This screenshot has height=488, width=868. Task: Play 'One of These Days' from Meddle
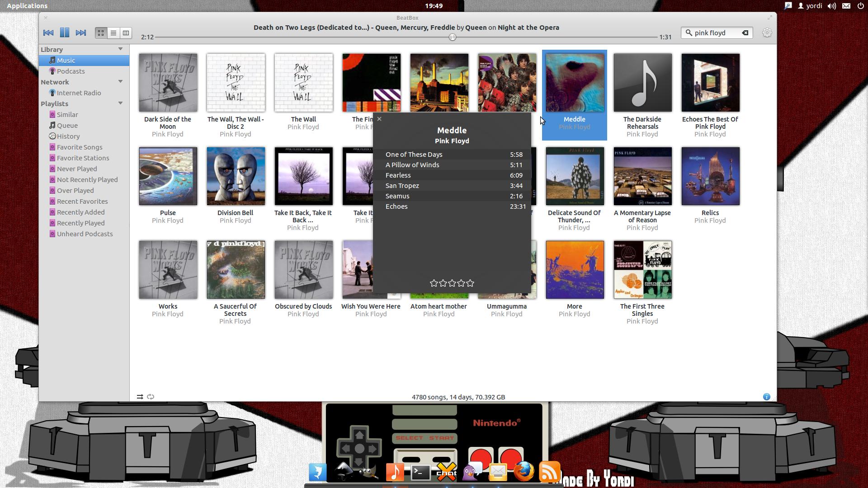coord(452,155)
